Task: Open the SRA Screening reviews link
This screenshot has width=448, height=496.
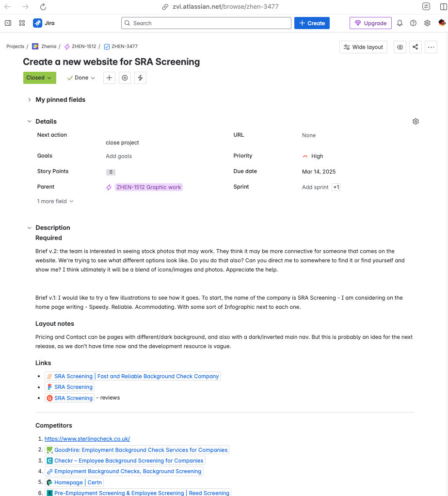Action: pyautogui.click(x=70, y=398)
